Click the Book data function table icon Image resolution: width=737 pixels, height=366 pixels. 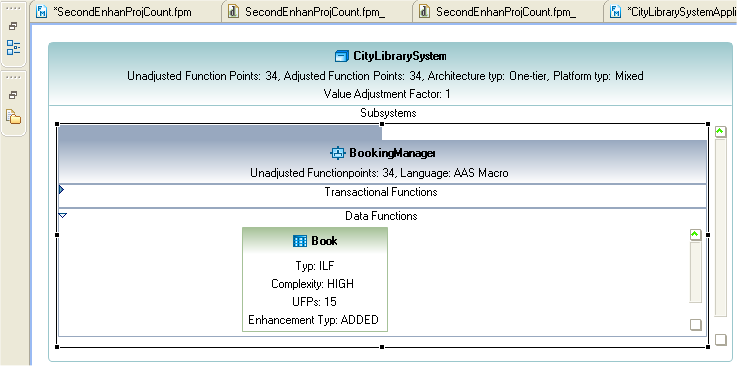pyautogui.click(x=299, y=241)
